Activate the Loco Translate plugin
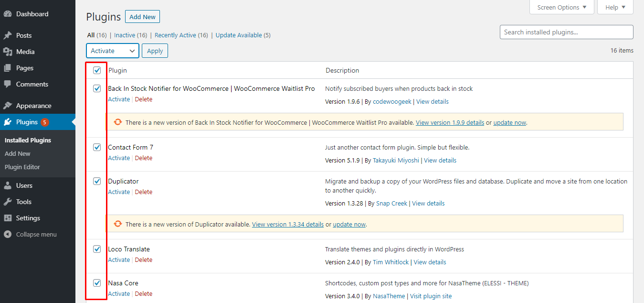The width and height of the screenshot is (644, 303). 119,260
